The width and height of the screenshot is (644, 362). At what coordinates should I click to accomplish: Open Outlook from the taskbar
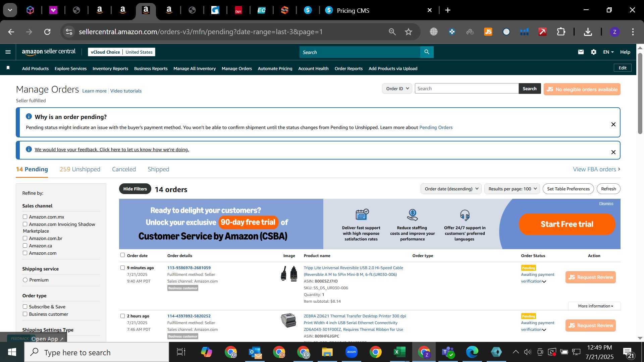255,352
